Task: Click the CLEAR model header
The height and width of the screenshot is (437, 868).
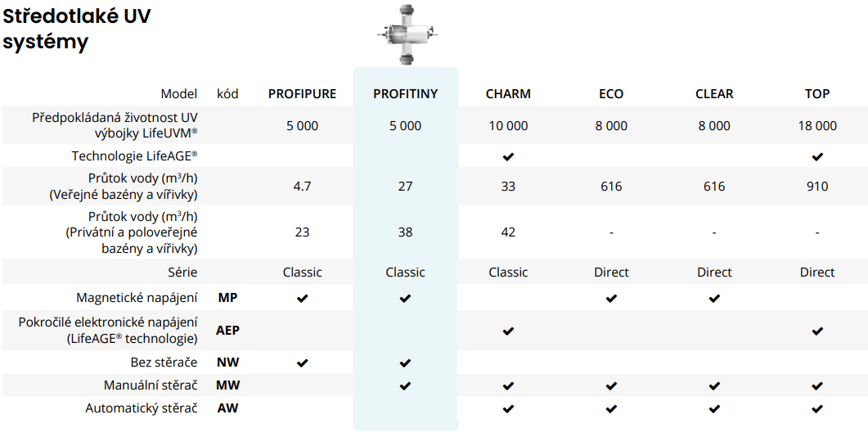Action: point(713,94)
